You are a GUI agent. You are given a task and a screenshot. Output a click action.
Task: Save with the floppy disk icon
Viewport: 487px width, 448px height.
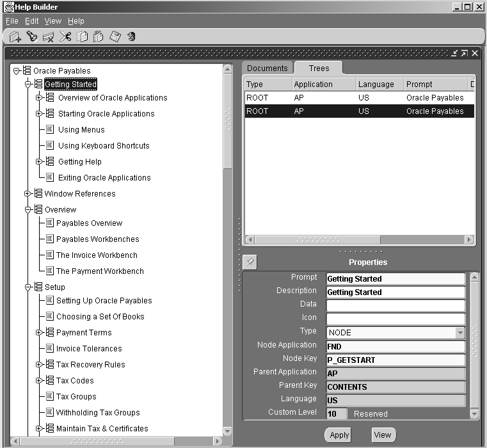[x=115, y=36]
